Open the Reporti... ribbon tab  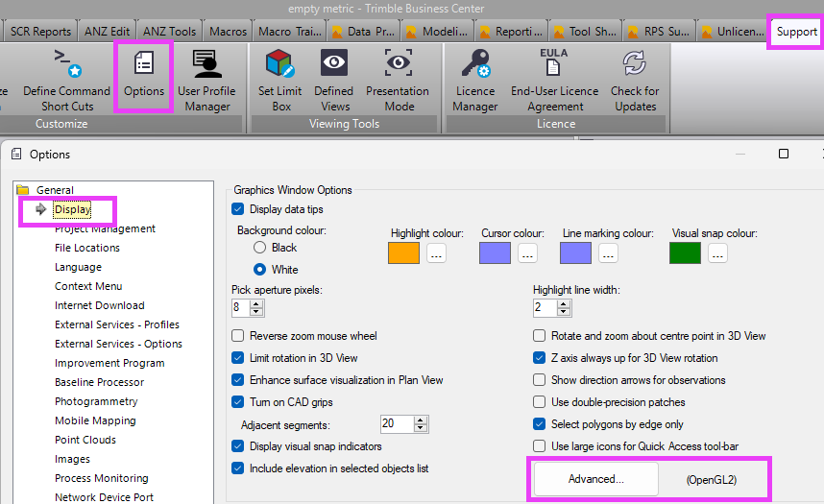click(511, 32)
